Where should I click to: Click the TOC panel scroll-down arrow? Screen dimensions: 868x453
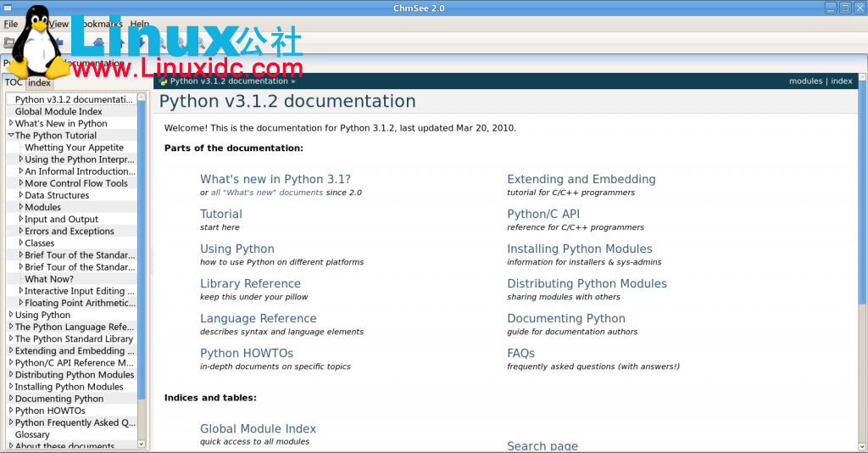(x=142, y=443)
